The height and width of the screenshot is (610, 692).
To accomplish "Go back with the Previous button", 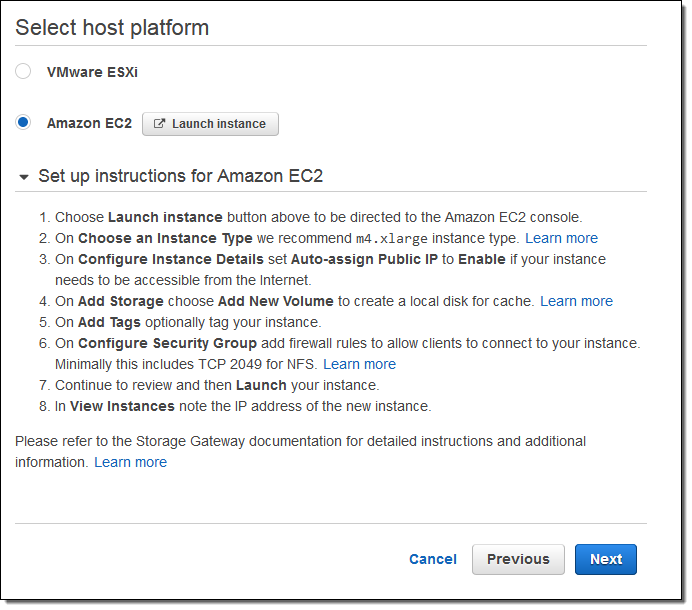I will click(518, 559).
